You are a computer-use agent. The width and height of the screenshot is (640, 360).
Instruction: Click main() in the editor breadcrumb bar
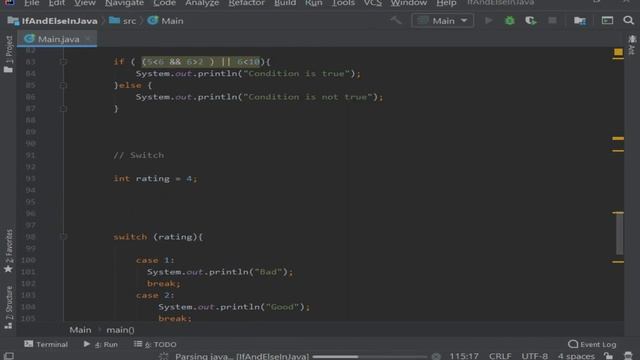[120, 330]
